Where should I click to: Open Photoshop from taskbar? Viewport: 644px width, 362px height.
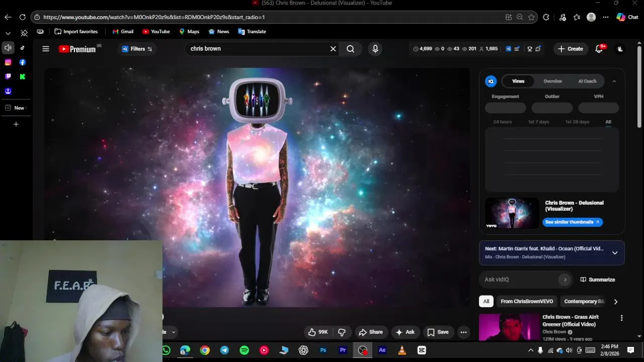324,350
